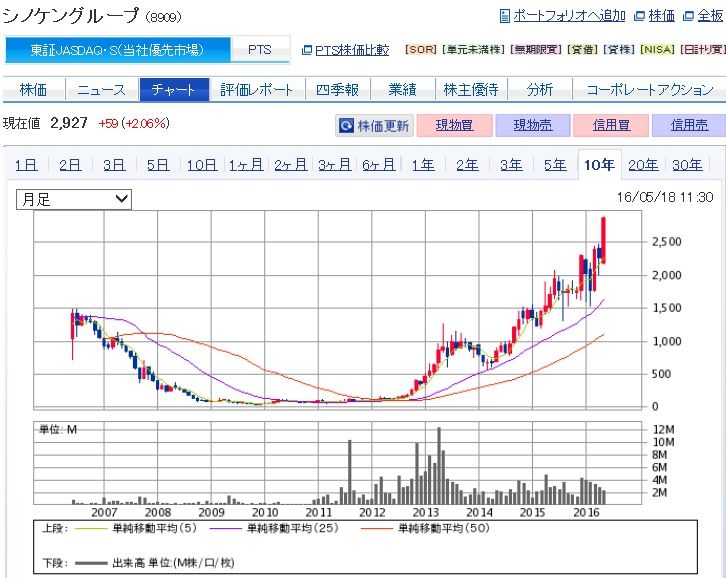Click the window icon before 株価 link

pyautogui.click(x=639, y=16)
